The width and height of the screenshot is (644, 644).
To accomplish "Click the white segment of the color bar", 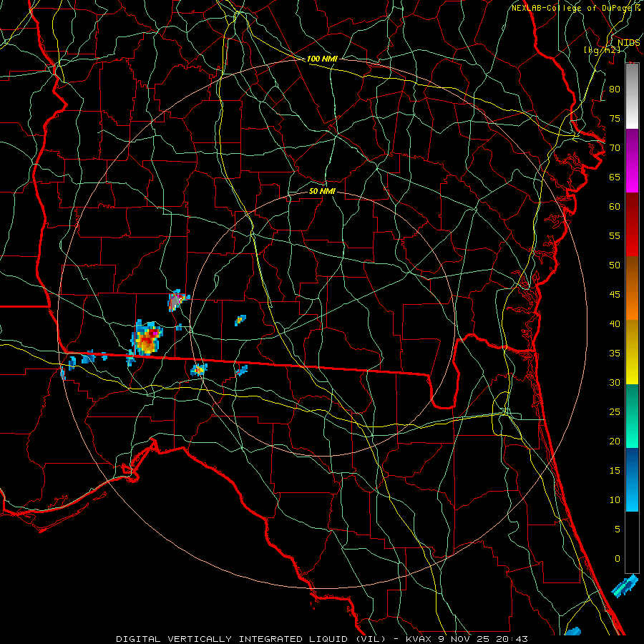I will [632, 97].
